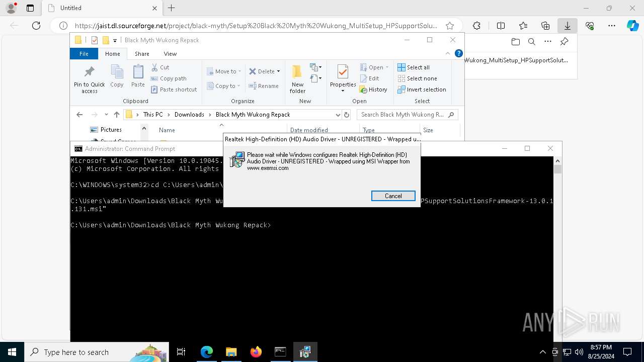644x362 pixels.
Task: Search downloads in Edge Downloads panel
Action: pyautogui.click(x=532, y=42)
